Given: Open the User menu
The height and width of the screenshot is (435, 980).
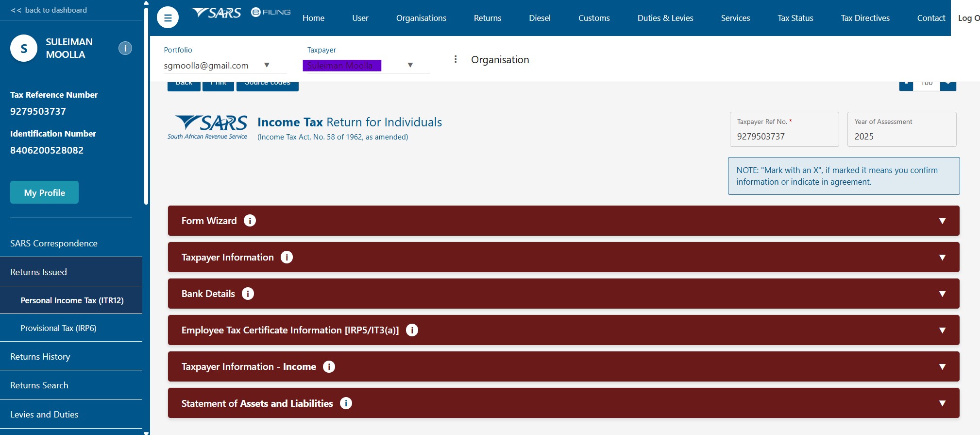Looking at the screenshot, I should pos(360,18).
